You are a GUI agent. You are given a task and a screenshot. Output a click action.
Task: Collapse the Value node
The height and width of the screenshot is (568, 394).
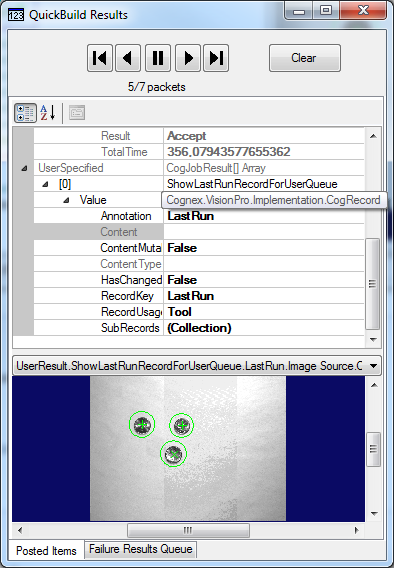66,200
